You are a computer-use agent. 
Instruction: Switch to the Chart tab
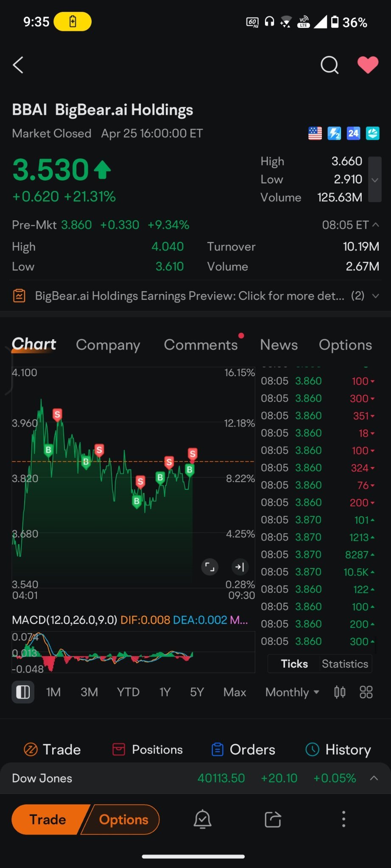tap(34, 344)
